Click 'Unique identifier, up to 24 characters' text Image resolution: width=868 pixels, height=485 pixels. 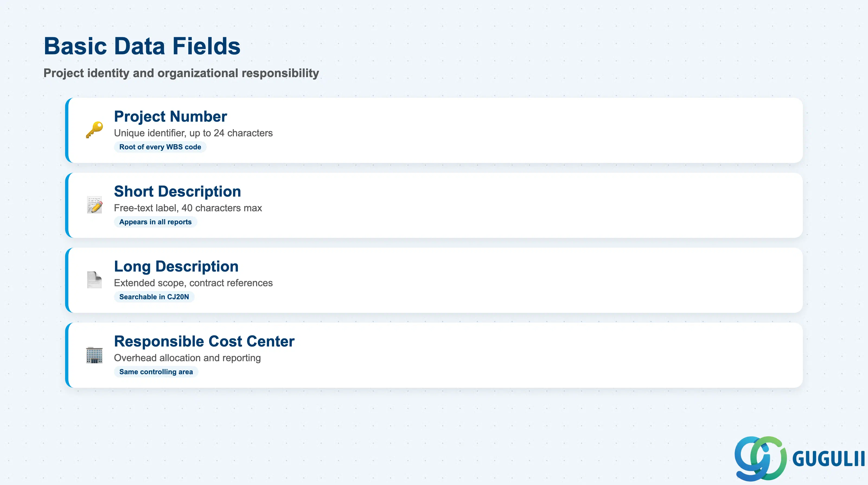pyautogui.click(x=193, y=133)
